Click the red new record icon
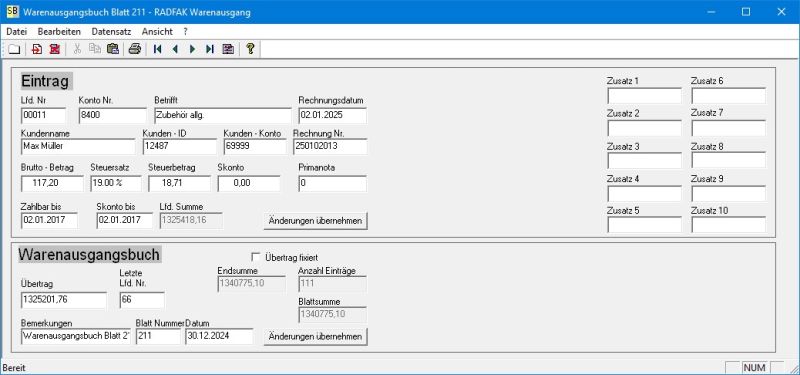Screen dimensions: 800x375 37,49
